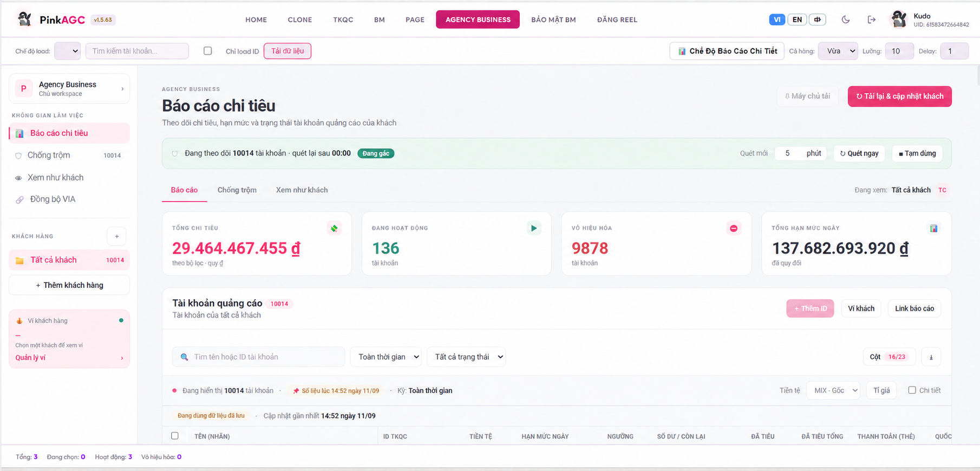The width and height of the screenshot is (980, 471).
Task: Open the Chế độ load dropdown
Action: [68, 51]
